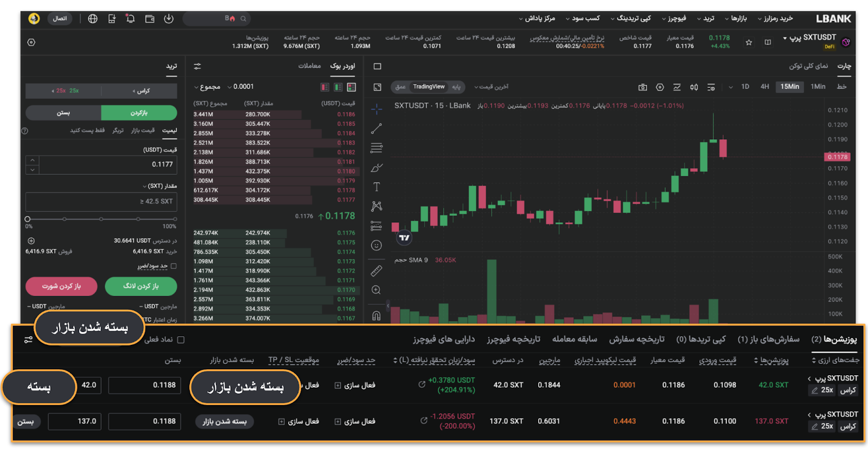
Task: Open the wallet icon in the top bar
Action: pyautogui.click(x=150, y=18)
